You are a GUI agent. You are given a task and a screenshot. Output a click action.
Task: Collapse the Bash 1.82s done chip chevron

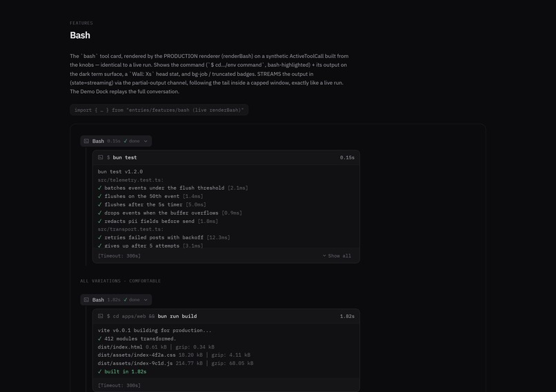[x=146, y=300]
